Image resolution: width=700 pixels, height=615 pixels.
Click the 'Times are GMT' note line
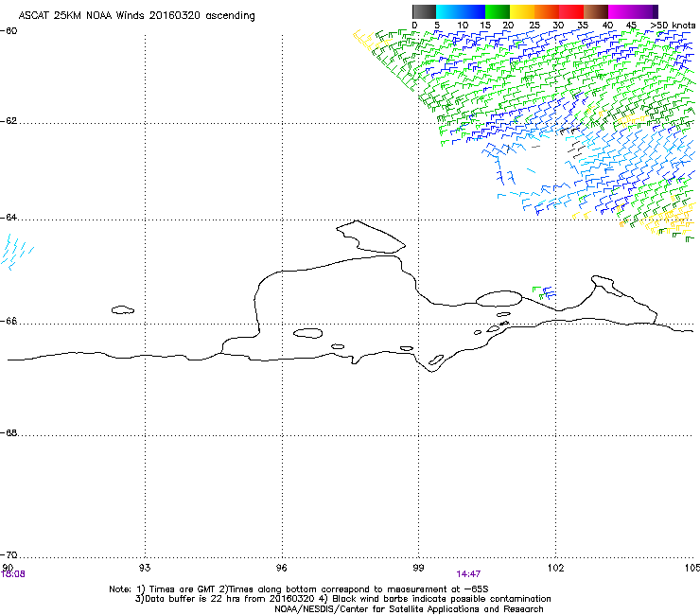tap(299, 589)
